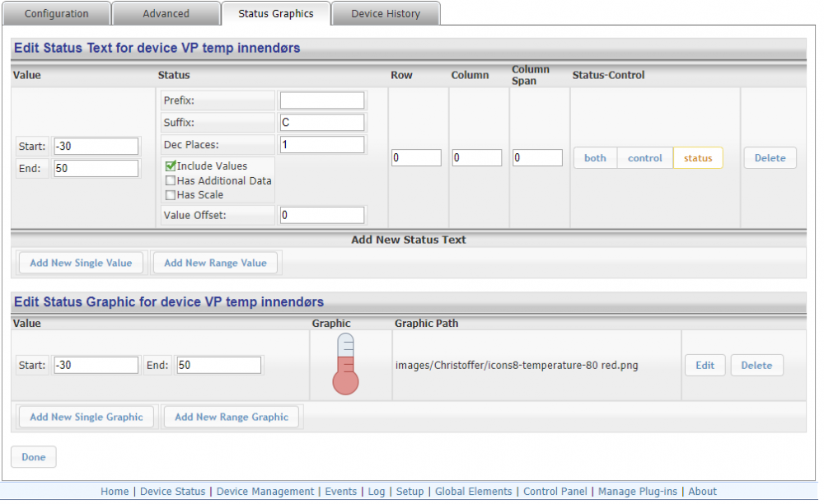Click Add New Range Value button

[215, 263]
